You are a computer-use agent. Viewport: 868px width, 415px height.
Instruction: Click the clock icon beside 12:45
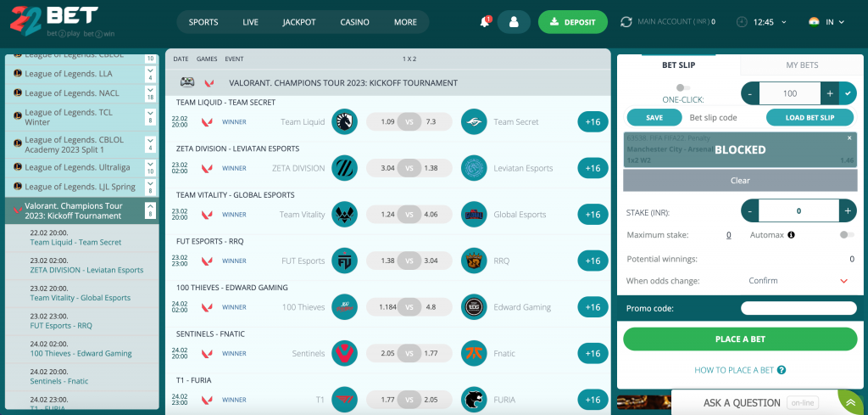click(x=742, y=22)
